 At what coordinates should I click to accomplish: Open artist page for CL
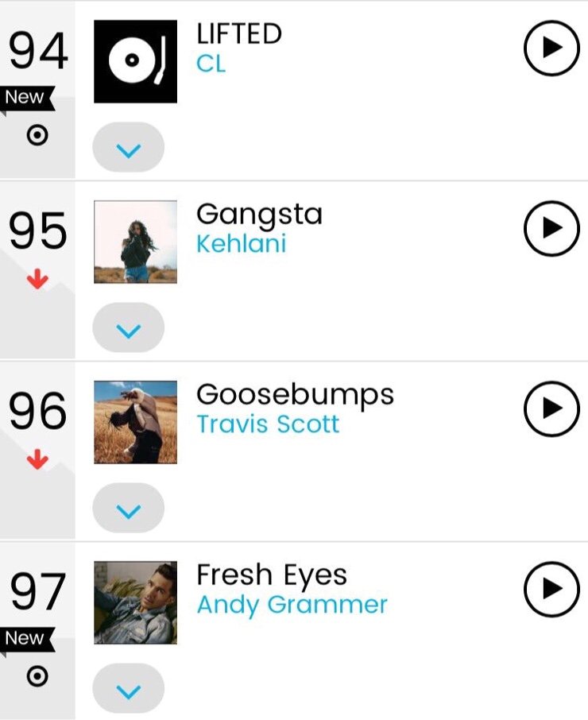coord(211,64)
